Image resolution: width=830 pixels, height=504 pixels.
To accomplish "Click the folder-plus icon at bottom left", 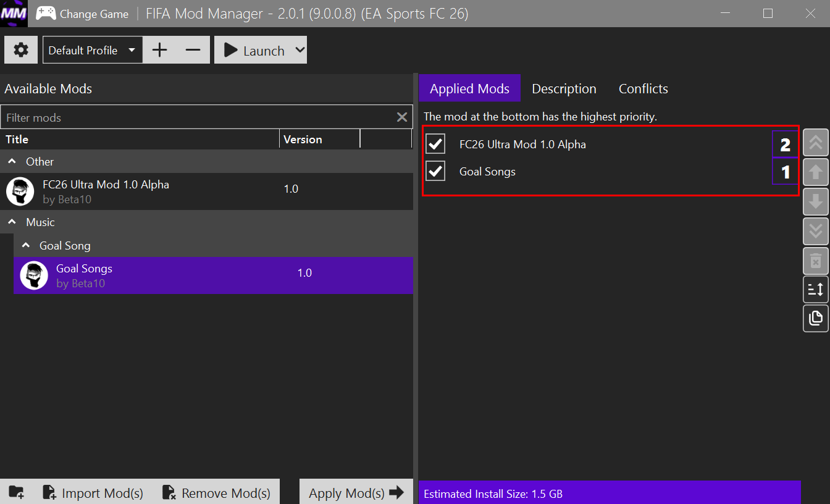I will (x=17, y=492).
